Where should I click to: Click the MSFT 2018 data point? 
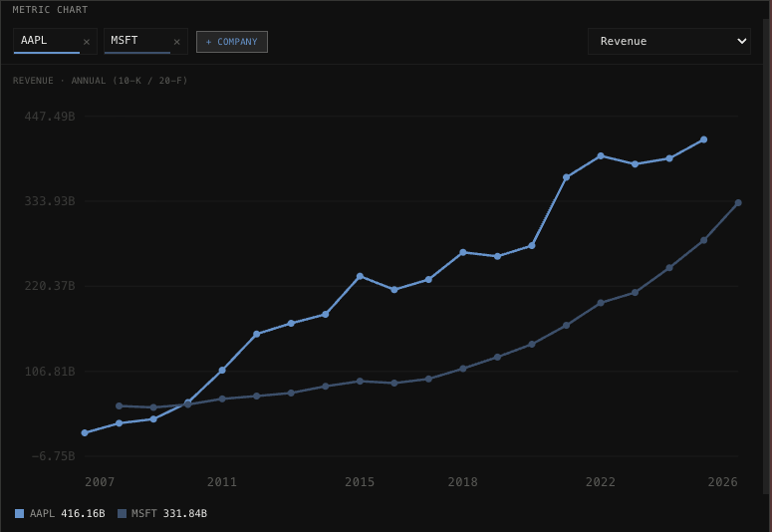tap(463, 369)
